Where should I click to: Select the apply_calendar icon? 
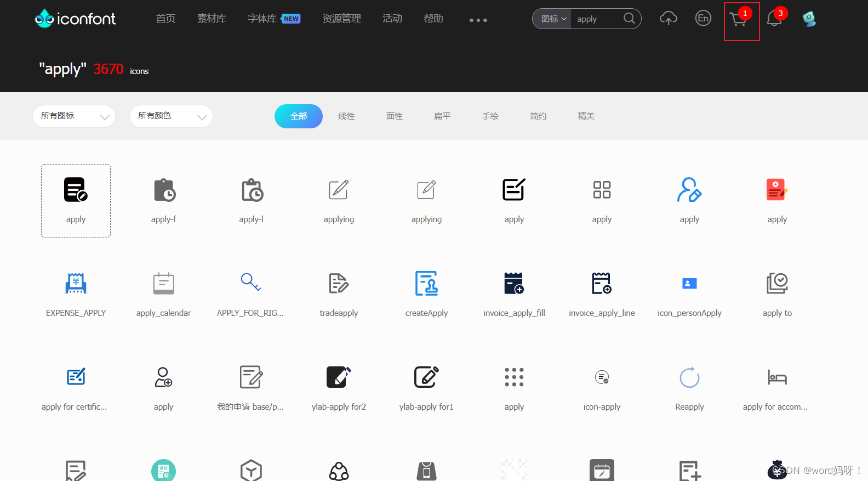click(x=164, y=284)
